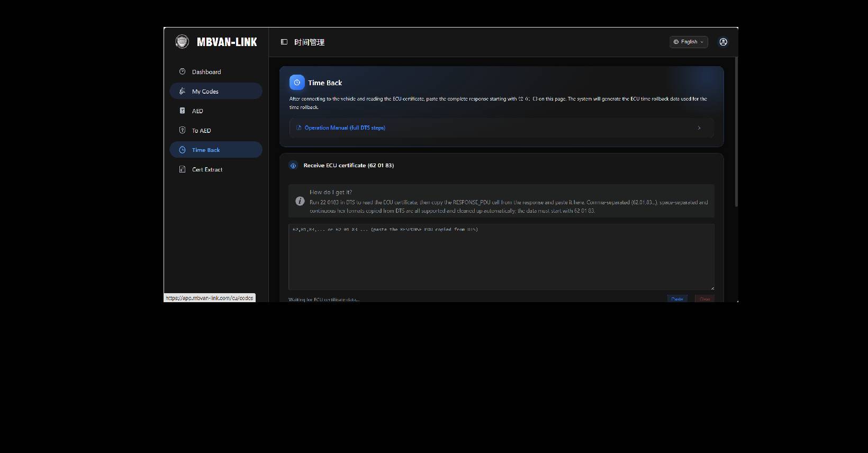Open the user account icon

[x=723, y=42]
